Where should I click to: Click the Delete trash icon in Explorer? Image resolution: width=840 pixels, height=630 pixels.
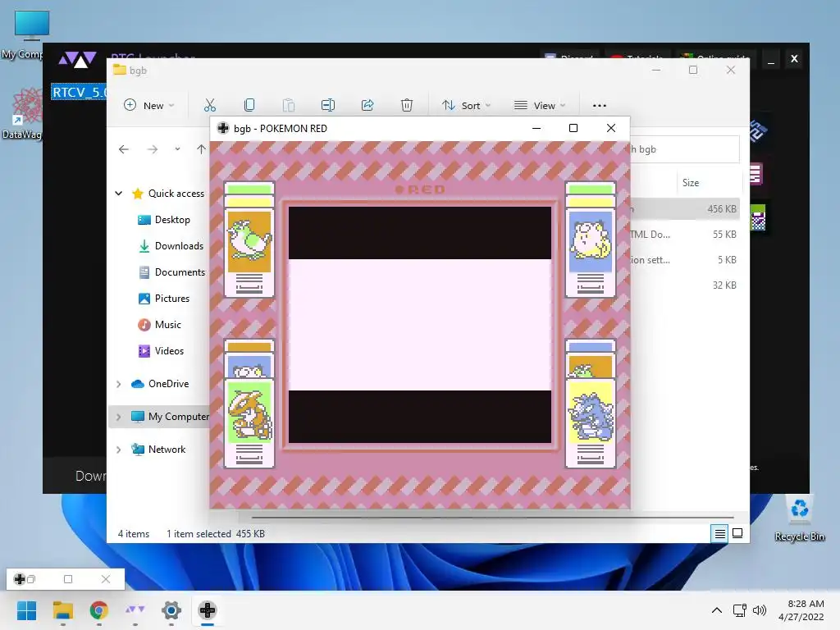pos(407,105)
